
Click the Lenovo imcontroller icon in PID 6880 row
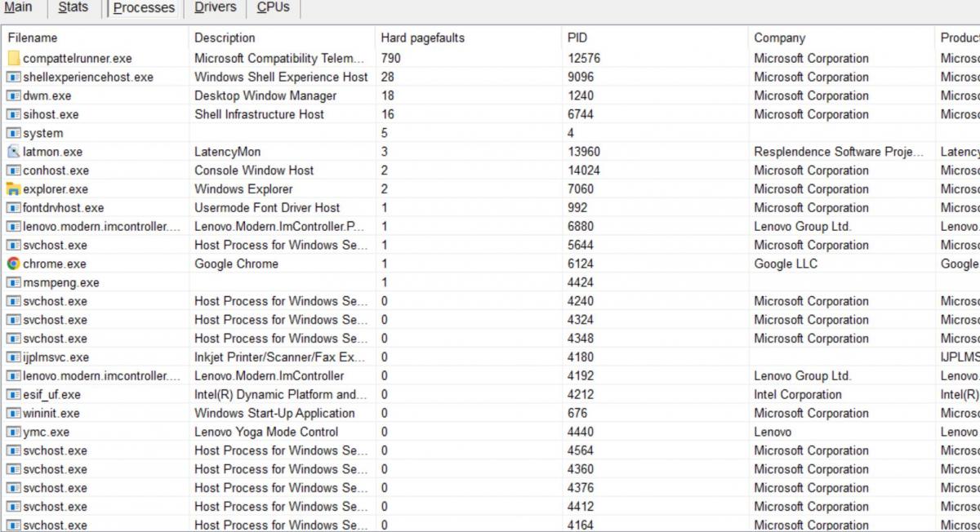pyautogui.click(x=14, y=227)
